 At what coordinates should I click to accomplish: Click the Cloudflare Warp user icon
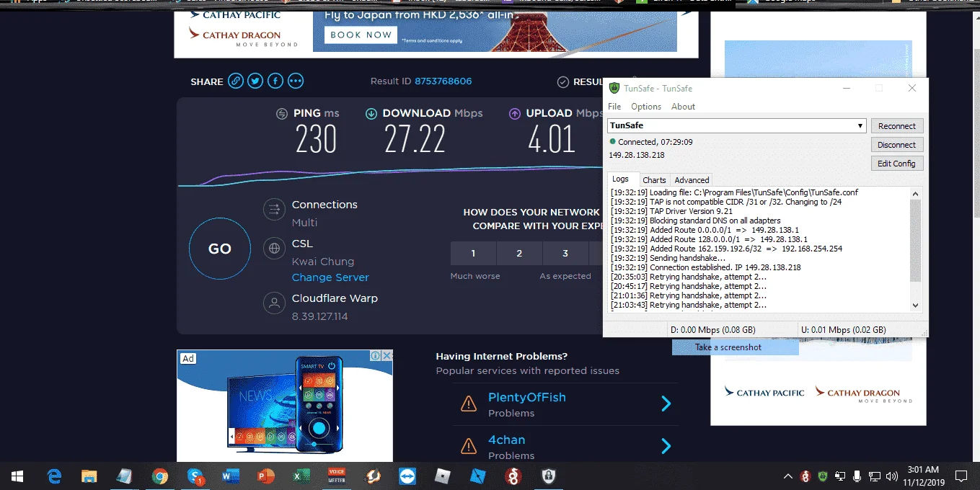(x=274, y=303)
